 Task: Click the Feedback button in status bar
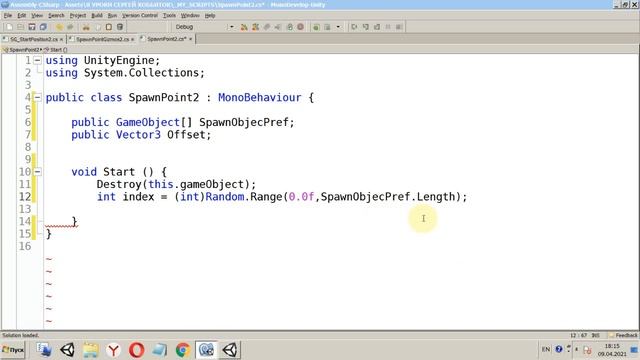pyautogui.click(x=623, y=335)
